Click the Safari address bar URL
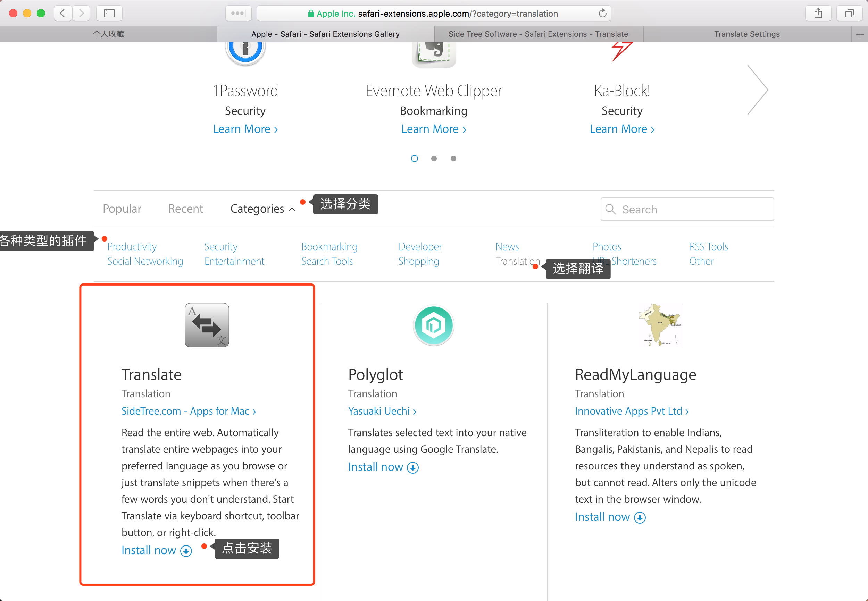Image resolution: width=868 pixels, height=601 pixels. pos(433,14)
